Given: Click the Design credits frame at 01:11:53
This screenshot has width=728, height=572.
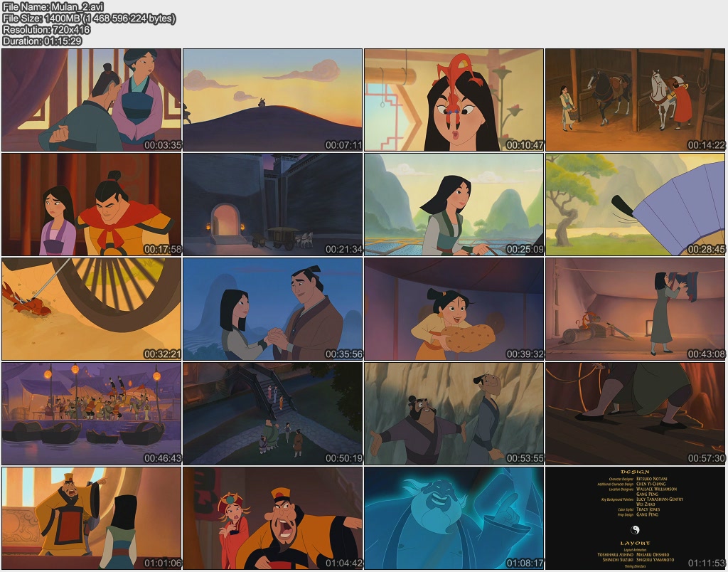Looking at the screenshot, I should pos(636,518).
